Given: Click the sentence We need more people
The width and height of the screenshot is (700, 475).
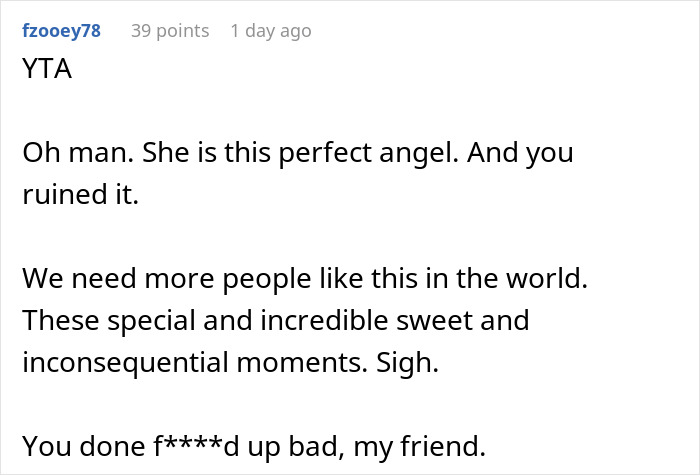Looking at the screenshot, I should coord(305,279).
